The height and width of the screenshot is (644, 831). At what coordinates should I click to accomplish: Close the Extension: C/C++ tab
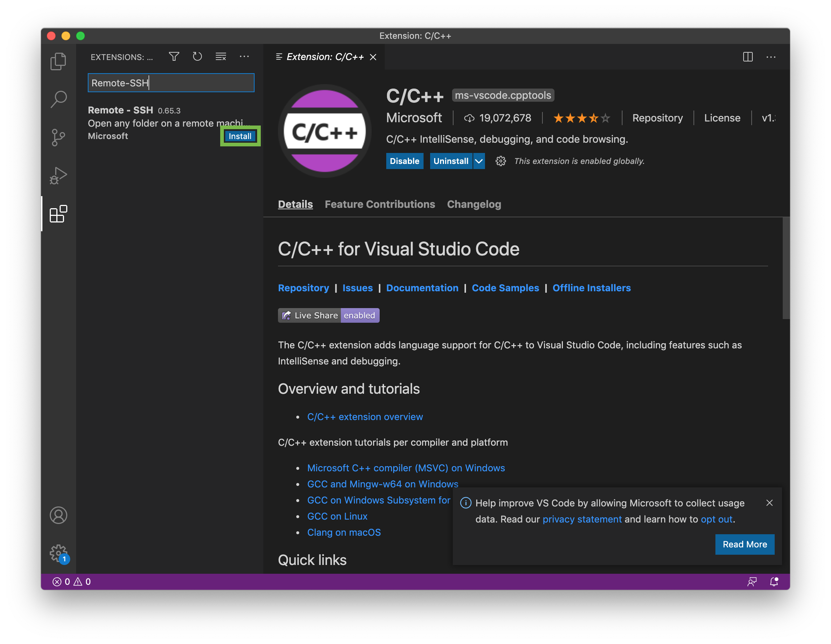(373, 57)
